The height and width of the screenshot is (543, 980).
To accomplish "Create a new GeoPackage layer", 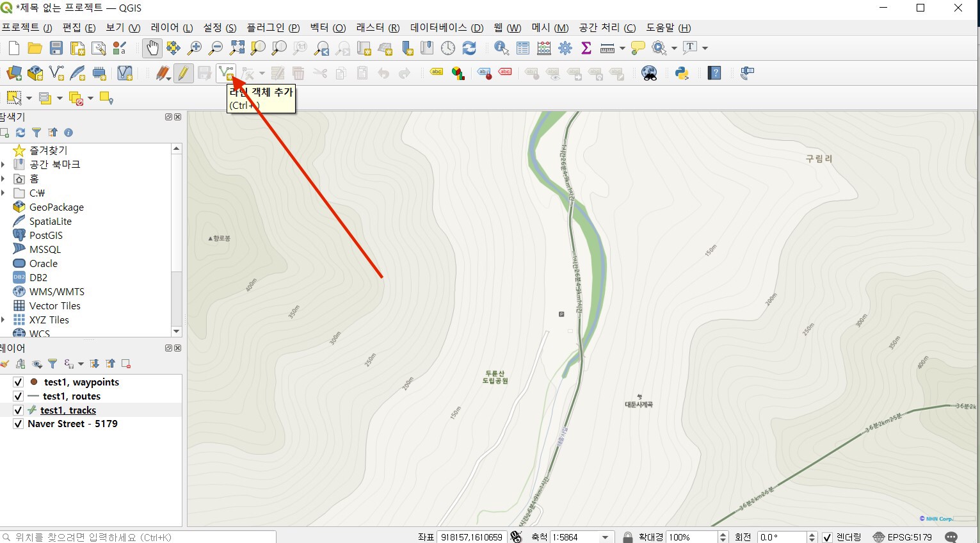I will coord(35,73).
